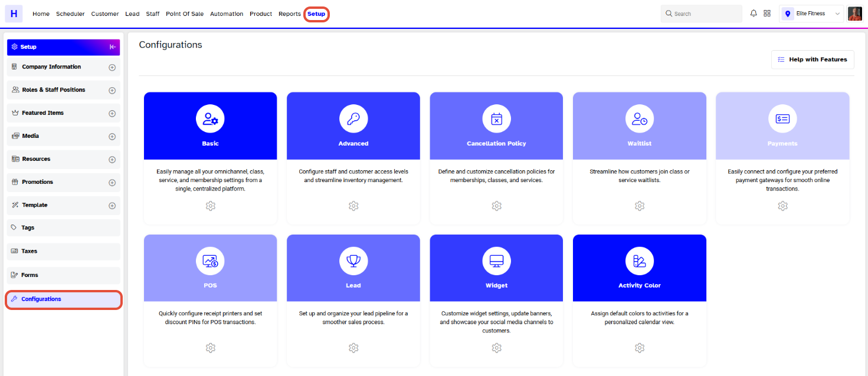Open the Lead menu item
The height and width of the screenshot is (376, 868).
tap(132, 14)
